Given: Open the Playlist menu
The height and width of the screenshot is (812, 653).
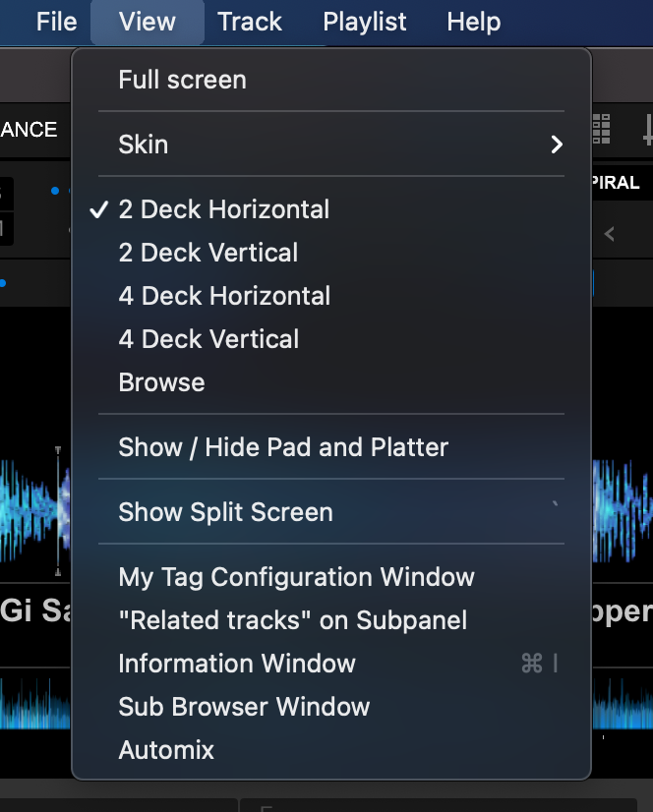Looking at the screenshot, I should click(365, 22).
